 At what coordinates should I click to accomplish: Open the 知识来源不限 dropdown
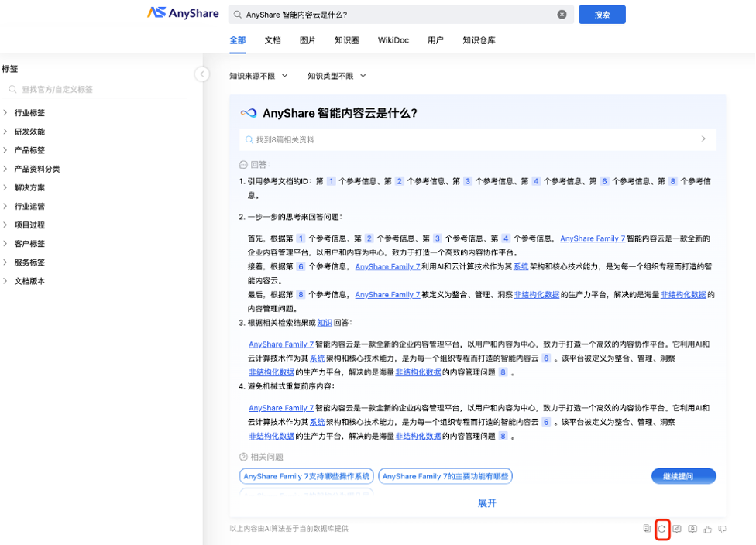[259, 76]
